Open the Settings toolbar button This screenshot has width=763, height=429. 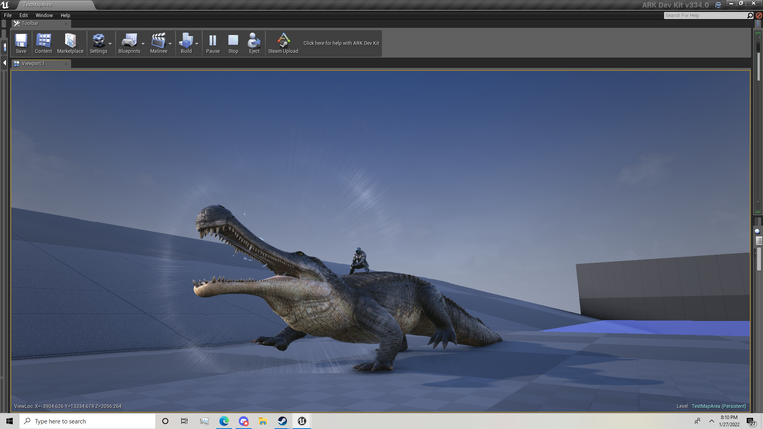click(98, 43)
